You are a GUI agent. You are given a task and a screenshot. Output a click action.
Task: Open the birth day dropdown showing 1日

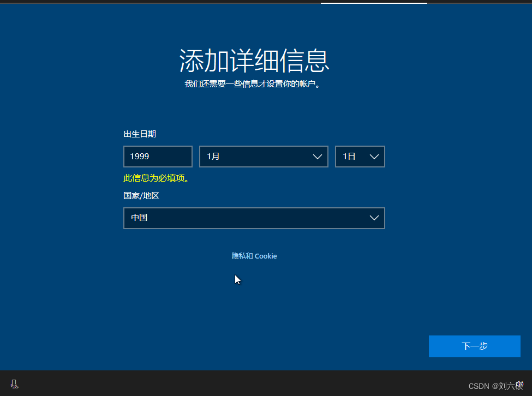pos(360,157)
